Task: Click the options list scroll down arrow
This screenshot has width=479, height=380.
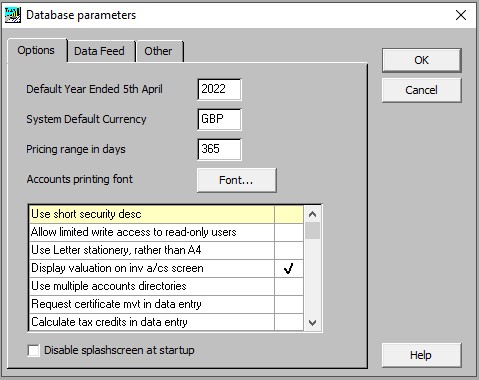Action: pos(312,323)
